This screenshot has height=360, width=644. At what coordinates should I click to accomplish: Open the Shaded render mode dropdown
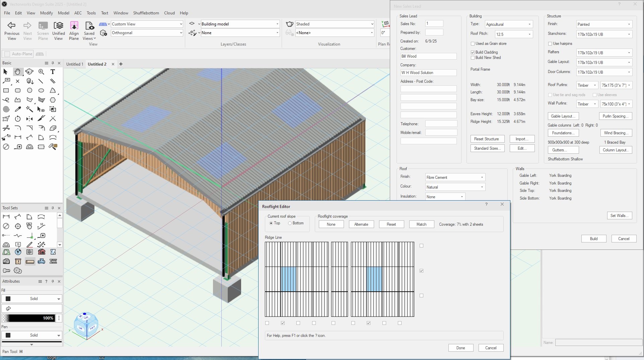(x=334, y=24)
